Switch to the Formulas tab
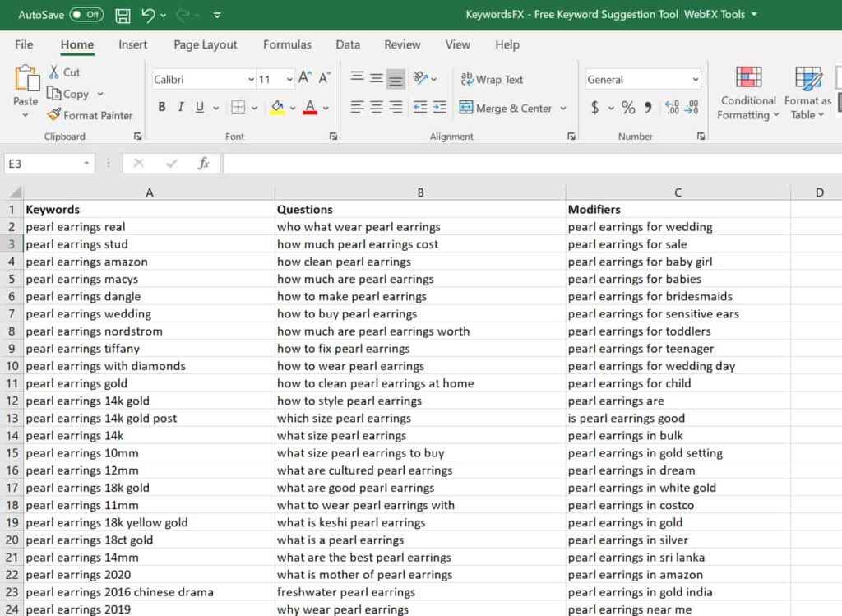 click(x=287, y=44)
